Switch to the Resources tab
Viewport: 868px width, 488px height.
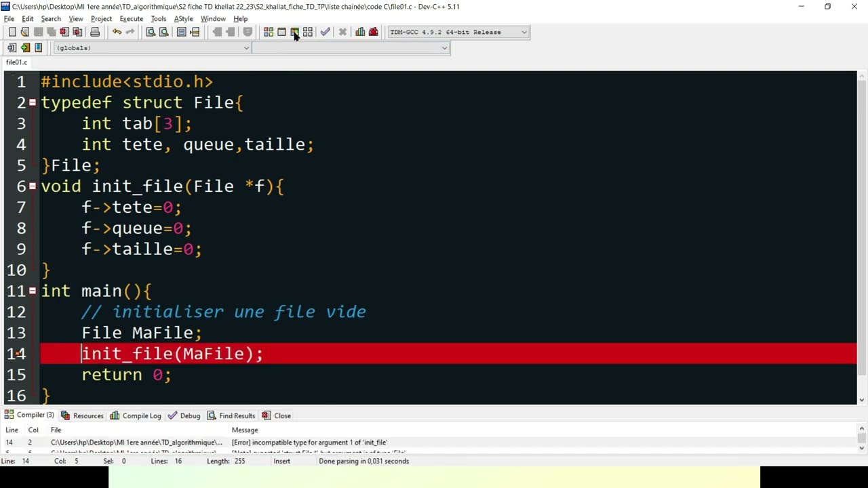coord(82,415)
